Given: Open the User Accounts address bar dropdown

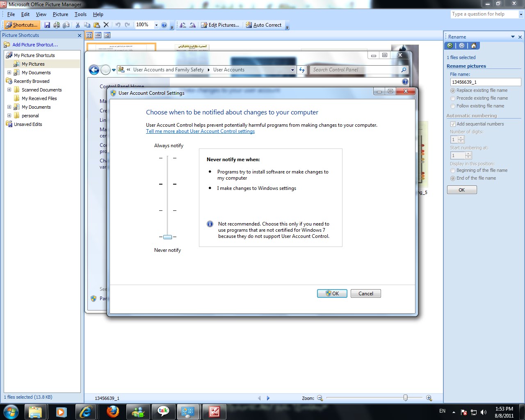Looking at the screenshot, I should coord(292,70).
